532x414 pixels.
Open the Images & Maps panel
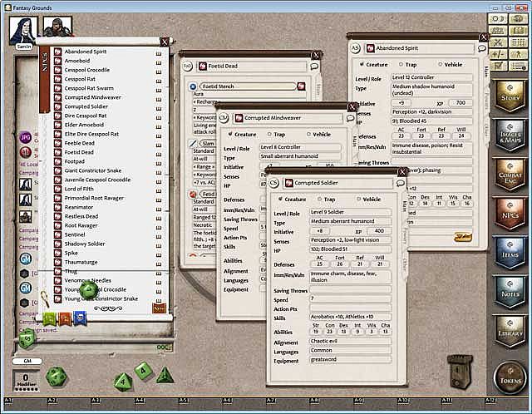(x=509, y=132)
